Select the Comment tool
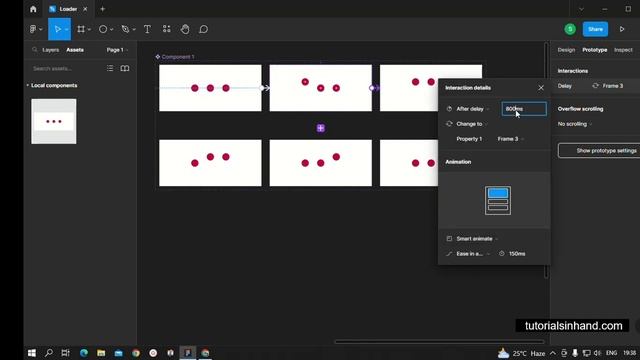Viewport: 640px width, 360px height. 203,29
